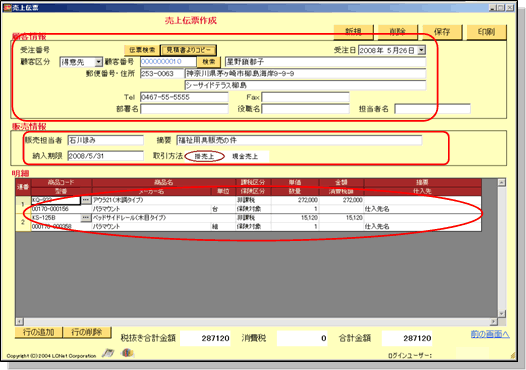
Task: Click the phone icon beside the copyright text
Action: (108, 353)
